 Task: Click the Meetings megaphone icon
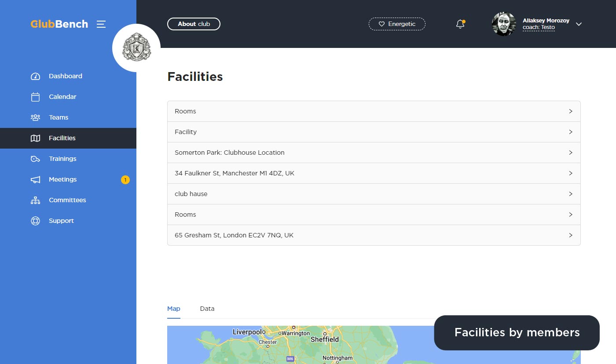(35, 180)
